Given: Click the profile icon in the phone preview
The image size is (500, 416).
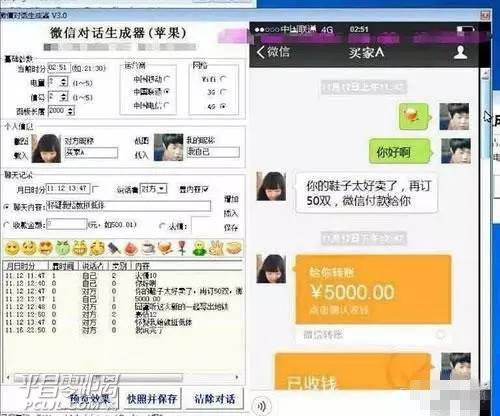Looking at the screenshot, I should click(x=460, y=52).
